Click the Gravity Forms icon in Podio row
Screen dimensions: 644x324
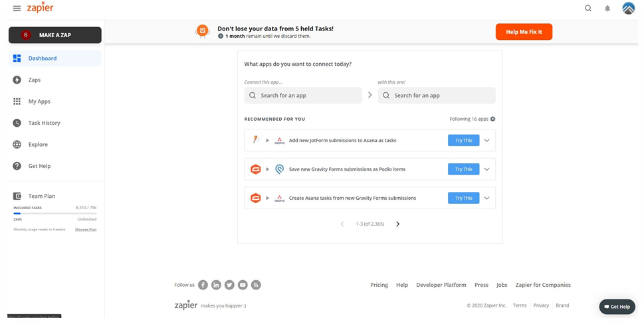[255, 169]
